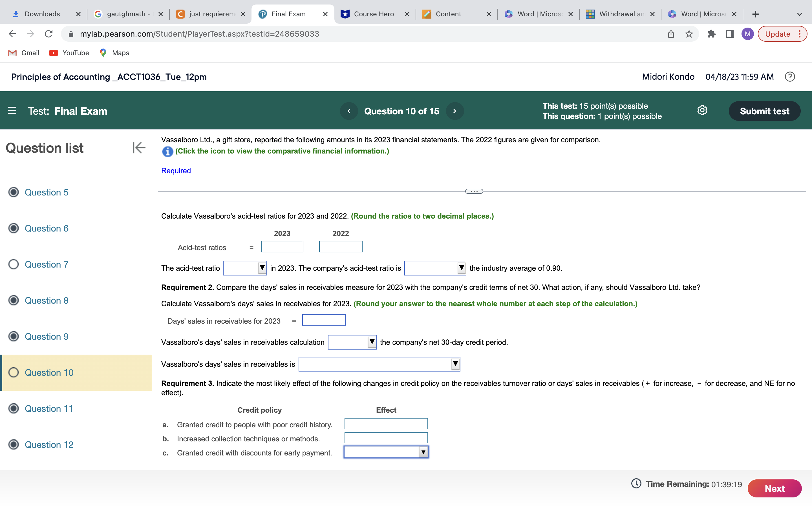812x507 pixels.
Task: Open test settings gear icon
Action: tap(702, 111)
